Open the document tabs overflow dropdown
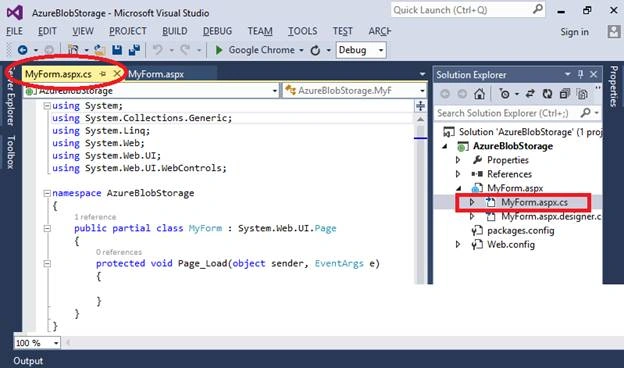This screenshot has width=624, height=368. 422,74
